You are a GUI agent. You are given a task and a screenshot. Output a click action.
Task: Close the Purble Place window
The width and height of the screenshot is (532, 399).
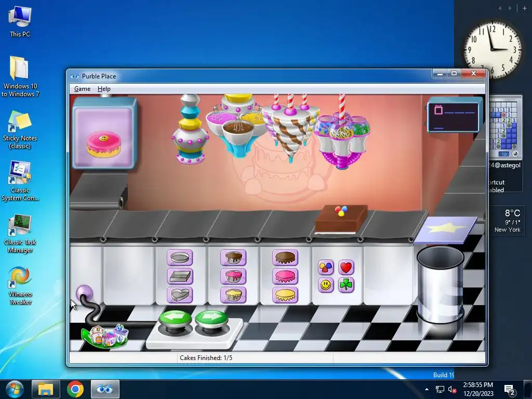[474, 74]
